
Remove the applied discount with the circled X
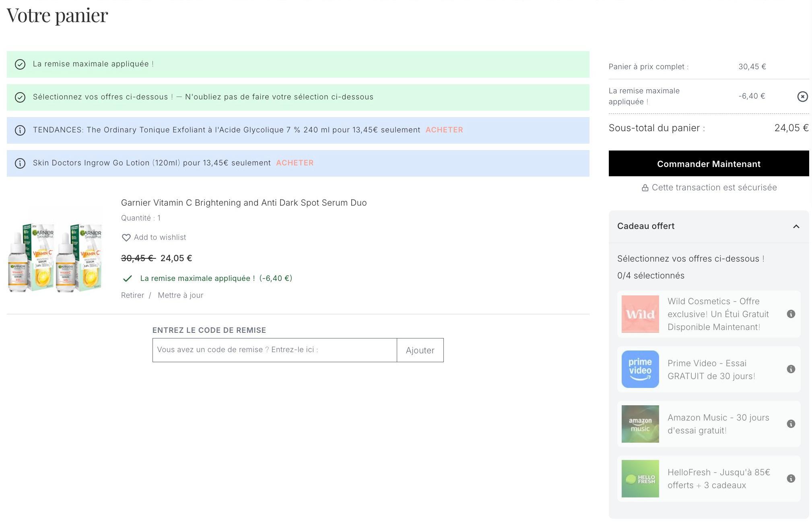coord(802,97)
